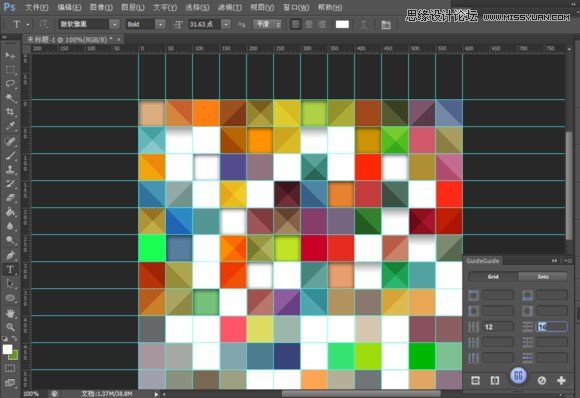Select the Dodge tool
This screenshot has width=580, height=398.
pyautogui.click(x=10, y=240)
